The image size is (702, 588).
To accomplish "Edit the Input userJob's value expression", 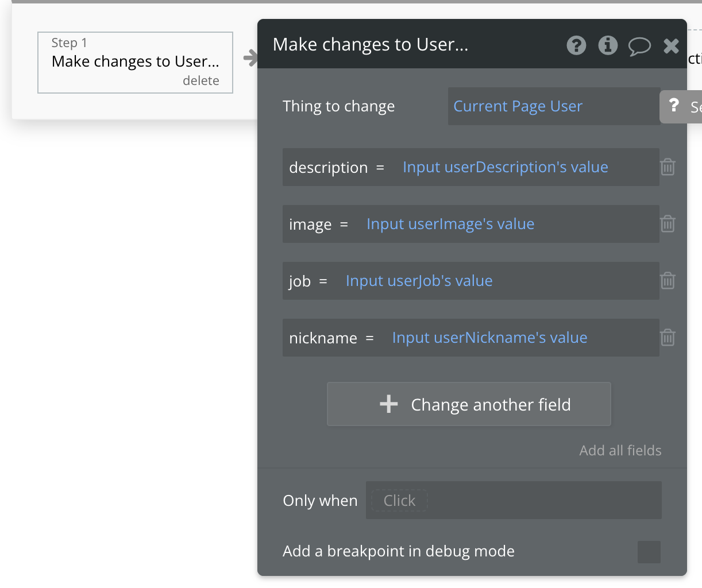I will tap(419, 281).
